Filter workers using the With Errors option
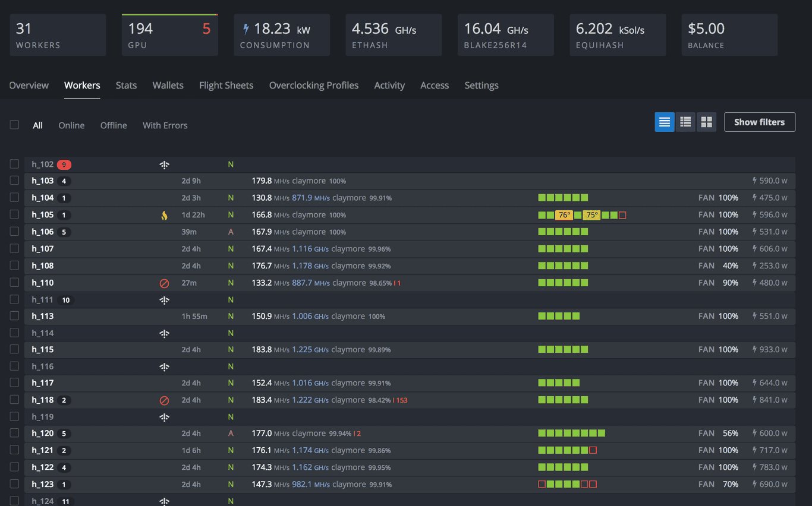 [165, 125]
